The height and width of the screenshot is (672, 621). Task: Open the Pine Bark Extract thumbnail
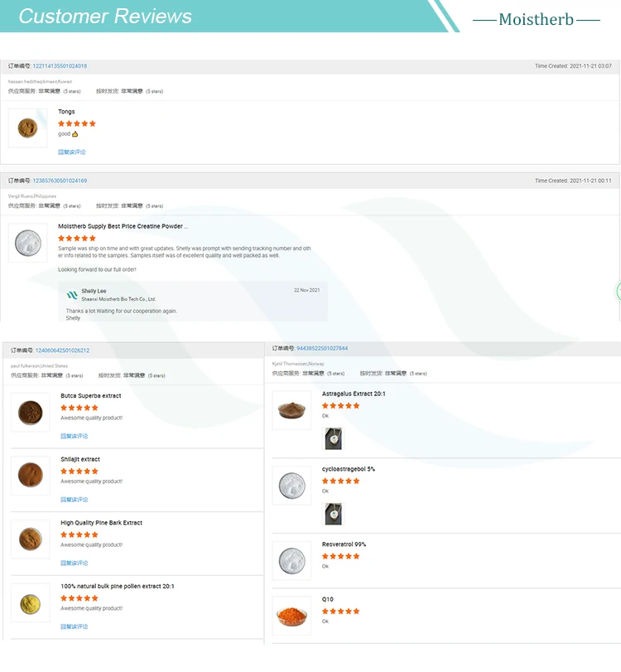pos(31,539)
